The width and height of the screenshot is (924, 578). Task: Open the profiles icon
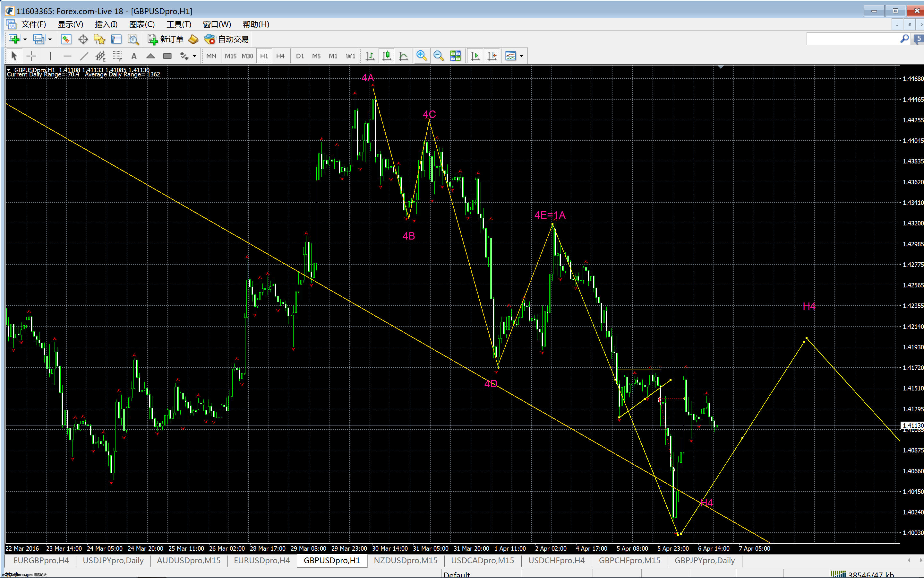[38, 39]
